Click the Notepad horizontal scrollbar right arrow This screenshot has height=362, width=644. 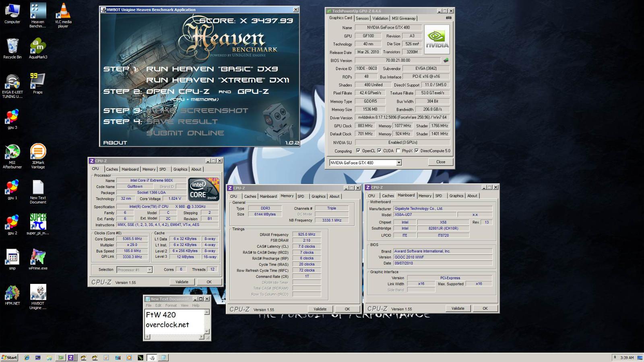202,337
